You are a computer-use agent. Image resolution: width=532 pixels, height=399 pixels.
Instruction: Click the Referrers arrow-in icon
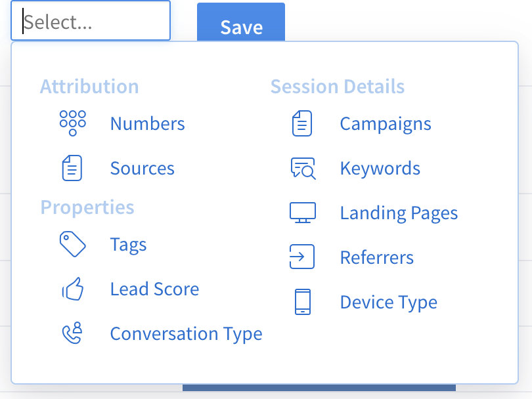click(302, 257)
